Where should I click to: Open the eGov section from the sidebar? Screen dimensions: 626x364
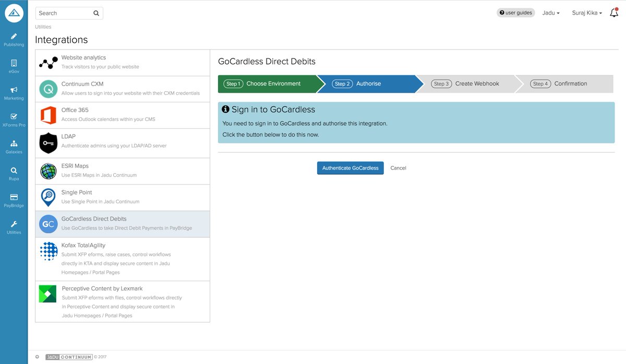tap(14, 64)
